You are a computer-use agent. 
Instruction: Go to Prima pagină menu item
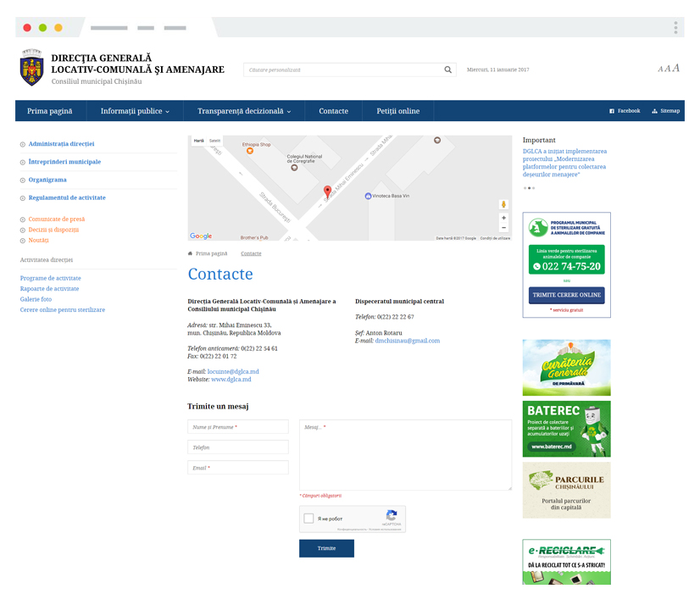click(x=49, y=111)
